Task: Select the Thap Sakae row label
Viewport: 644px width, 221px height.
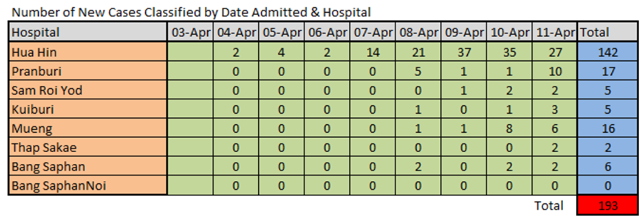Action: (87, 147)
